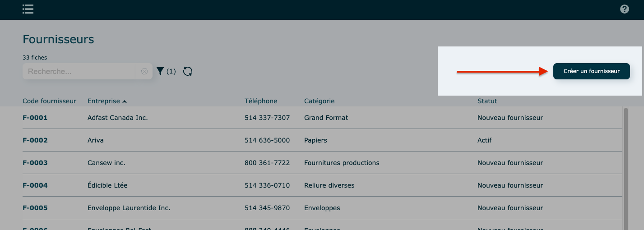Open the filter funnel icon

pyautogui.click(x=160, y=71)
